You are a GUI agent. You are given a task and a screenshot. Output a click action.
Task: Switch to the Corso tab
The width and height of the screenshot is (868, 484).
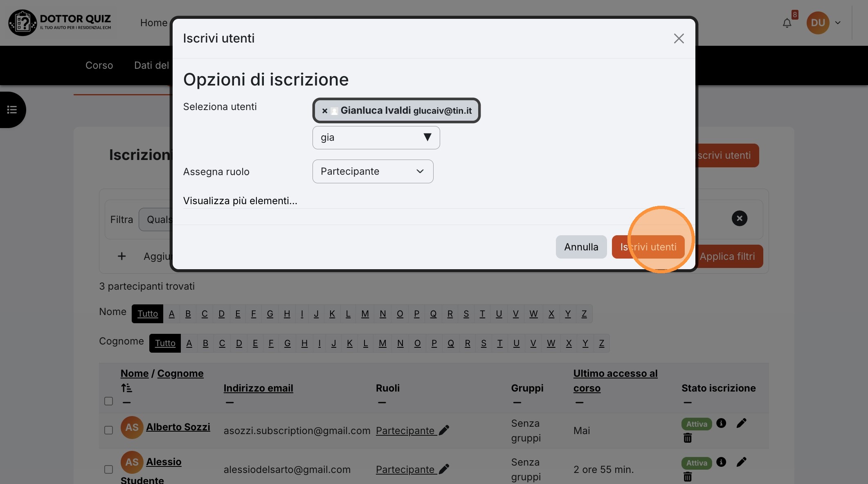99,65
